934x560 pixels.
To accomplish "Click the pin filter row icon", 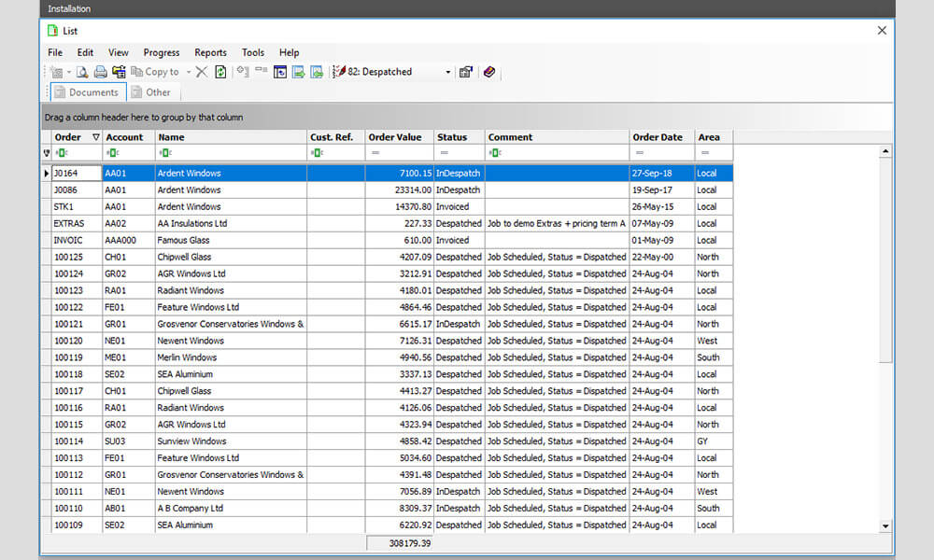I will pos(47,153).
